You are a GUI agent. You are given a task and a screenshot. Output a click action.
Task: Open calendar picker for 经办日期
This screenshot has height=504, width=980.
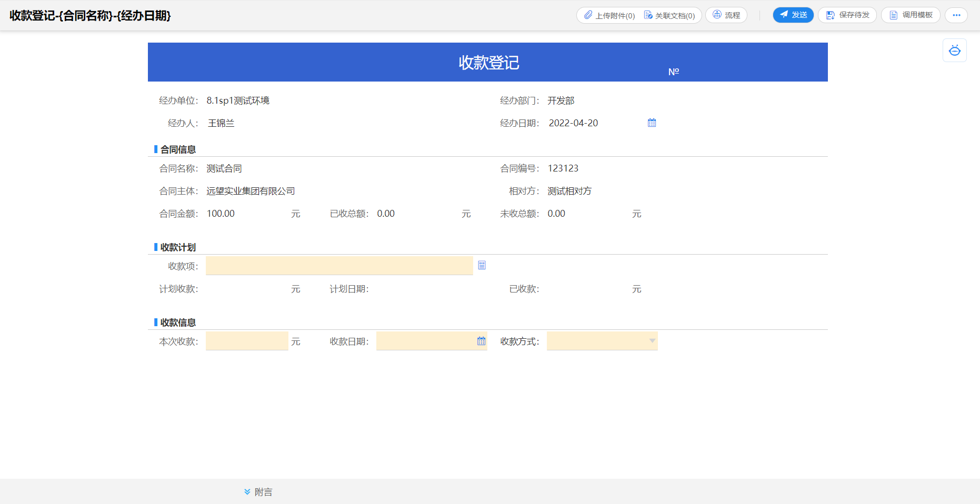652,123
